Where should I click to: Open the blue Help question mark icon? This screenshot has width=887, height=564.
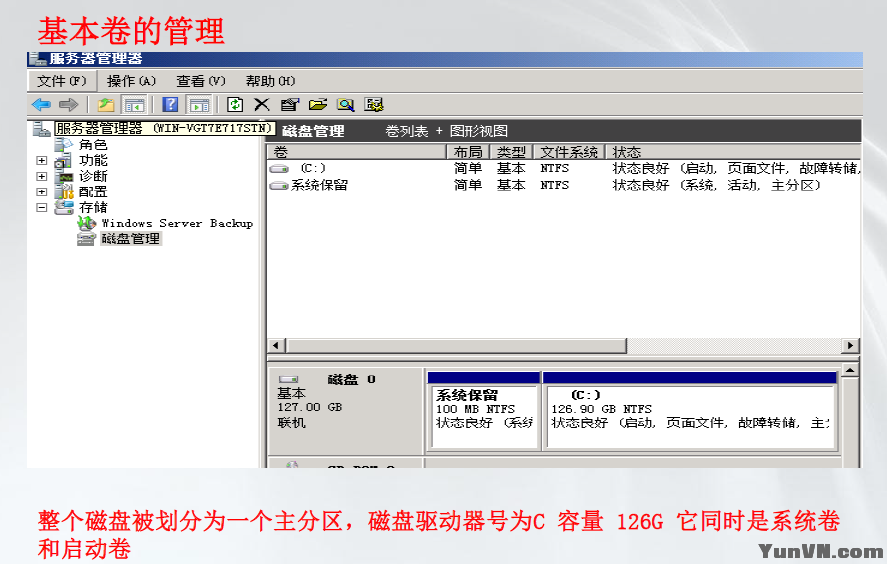pos(170,105)
